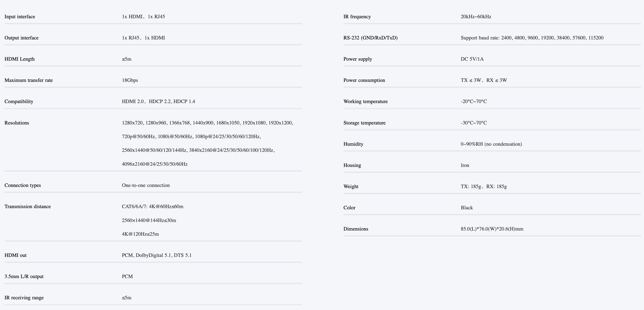Select the 18Gbps transfer rate value
Screen dimensions: 644x310
(130, 80)
